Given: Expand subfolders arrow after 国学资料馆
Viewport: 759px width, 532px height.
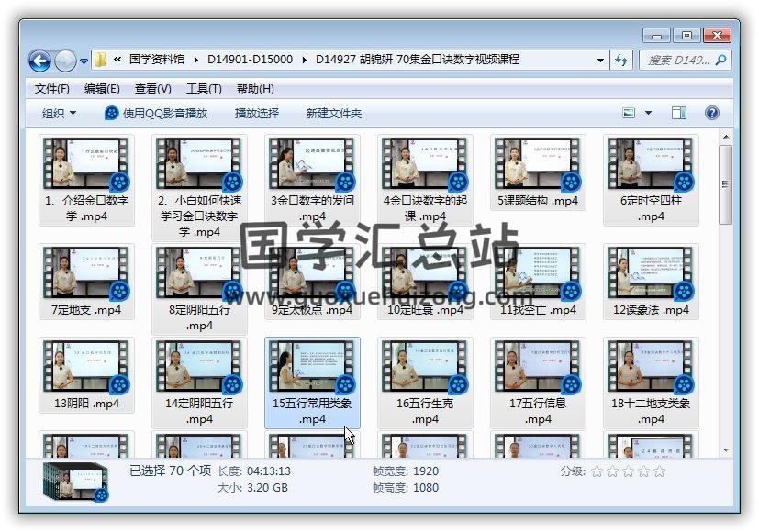Looking at the screenshot, I should click(195, 60).
